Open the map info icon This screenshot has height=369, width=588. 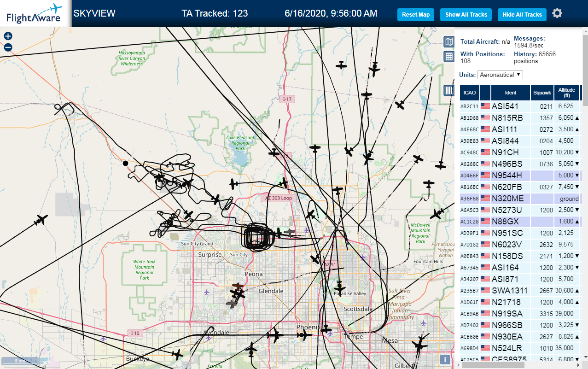(x=445, y=360)
